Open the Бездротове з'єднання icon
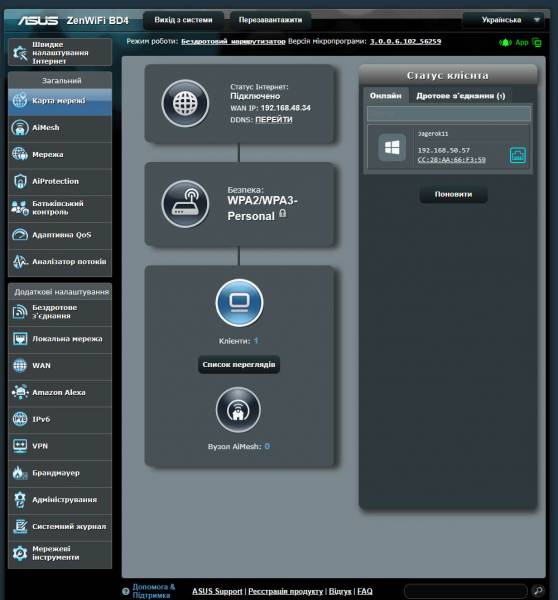558x600 pixels. pyautogui.click(x=20, y=312)
